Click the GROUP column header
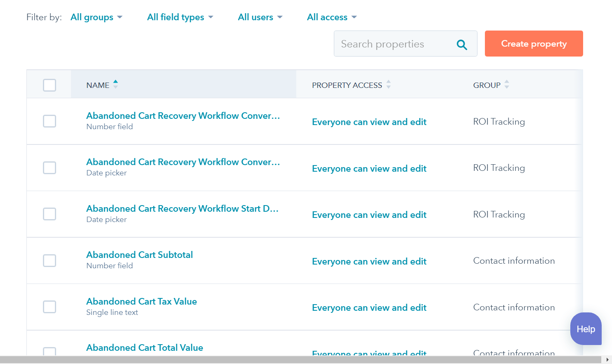The height and width of the screenshot is (364, 612). (x=487, y=85)
